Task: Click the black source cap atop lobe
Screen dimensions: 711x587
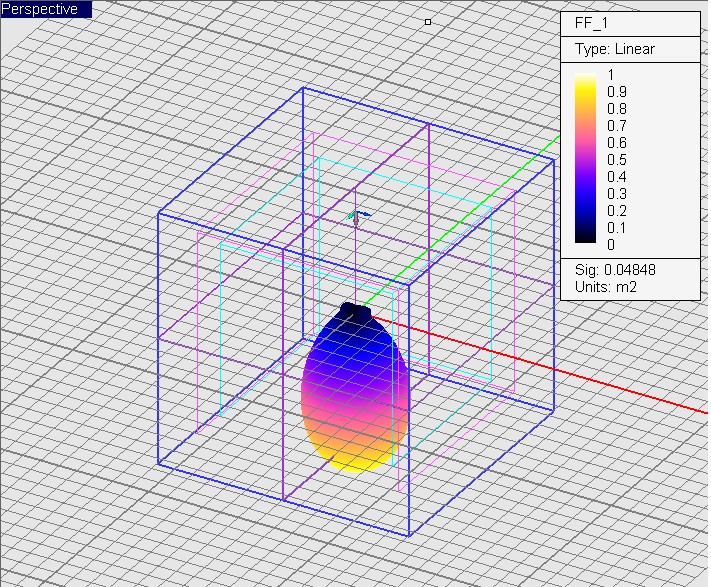Action: pos(354,311)
